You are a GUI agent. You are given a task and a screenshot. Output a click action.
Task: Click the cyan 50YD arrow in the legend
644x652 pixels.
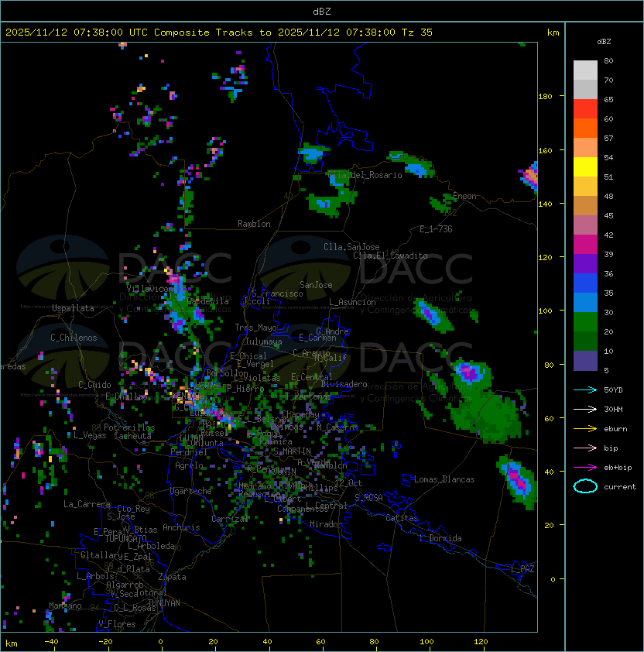585,389
